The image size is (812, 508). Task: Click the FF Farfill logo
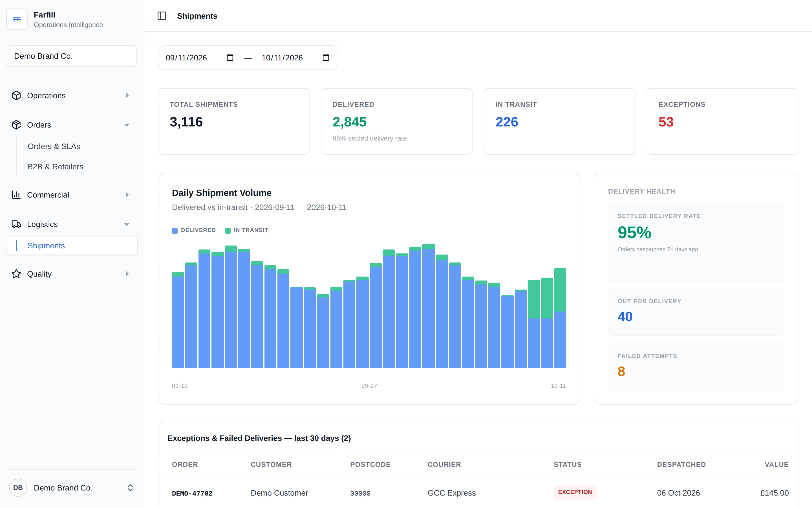[x=17, y=19]
